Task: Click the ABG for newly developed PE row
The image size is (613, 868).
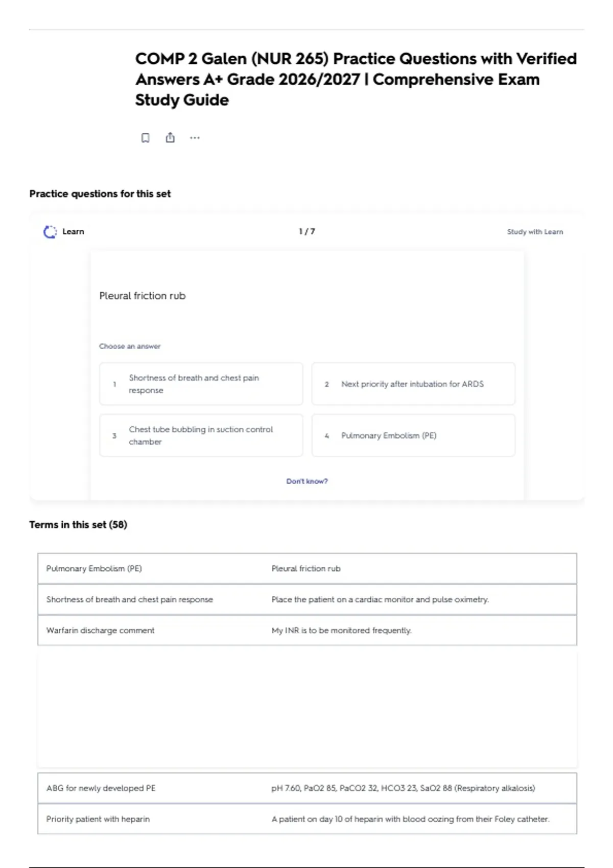Action: pyautogui.click(x=307, y=788)
